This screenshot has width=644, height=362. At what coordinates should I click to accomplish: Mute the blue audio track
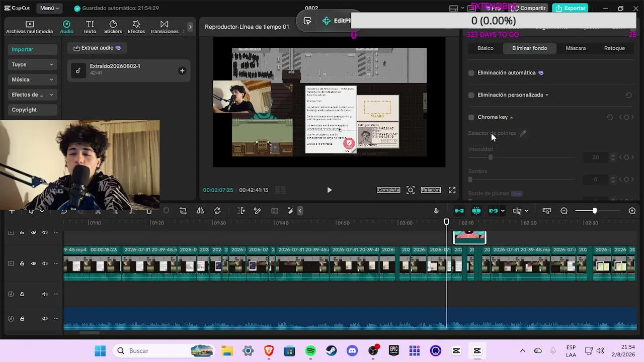45,319
